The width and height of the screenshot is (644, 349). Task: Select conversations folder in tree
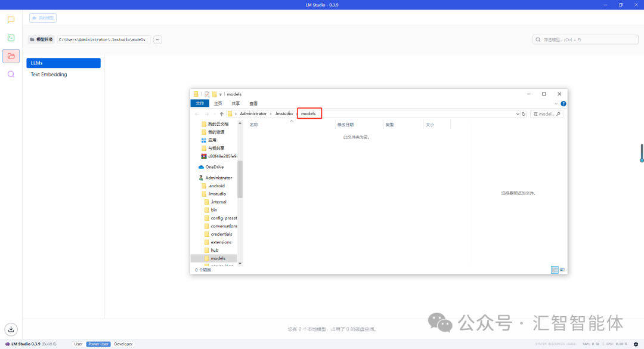click(x=221, y=226)
